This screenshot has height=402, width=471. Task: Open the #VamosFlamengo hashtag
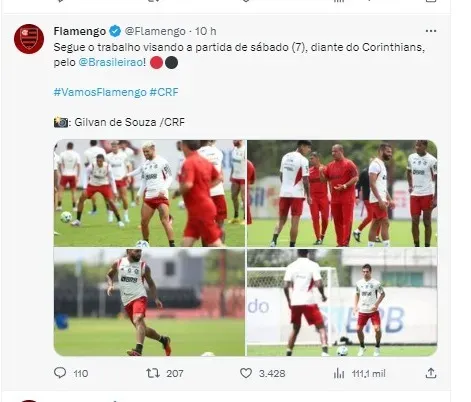click(100, 92)
